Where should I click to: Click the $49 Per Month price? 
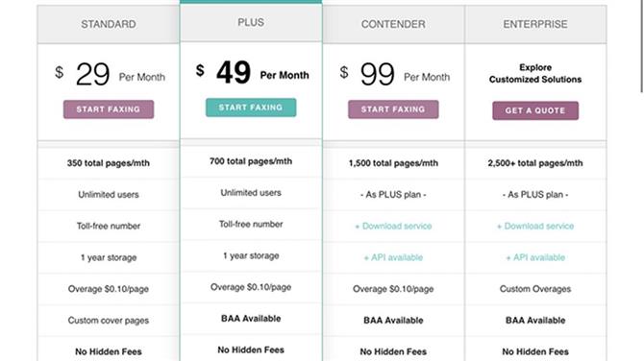(x=252, y=73)
